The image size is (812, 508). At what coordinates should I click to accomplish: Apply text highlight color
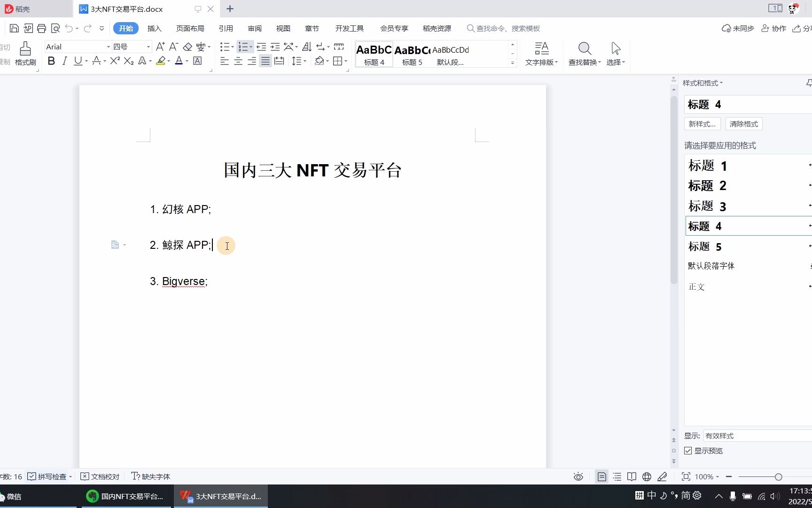161,61
